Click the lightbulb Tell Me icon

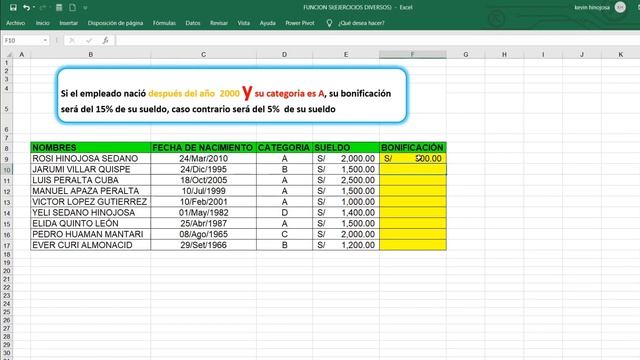coord(329,23)
